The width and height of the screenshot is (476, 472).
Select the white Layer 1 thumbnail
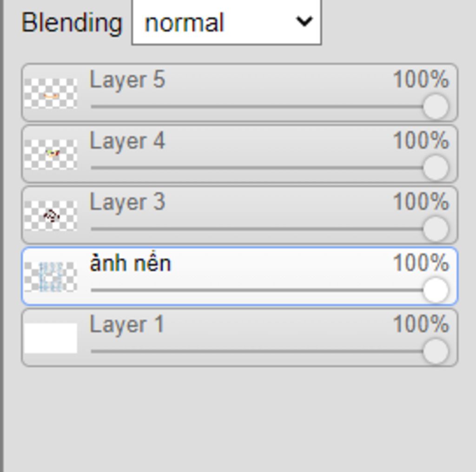tap(50, 338)
